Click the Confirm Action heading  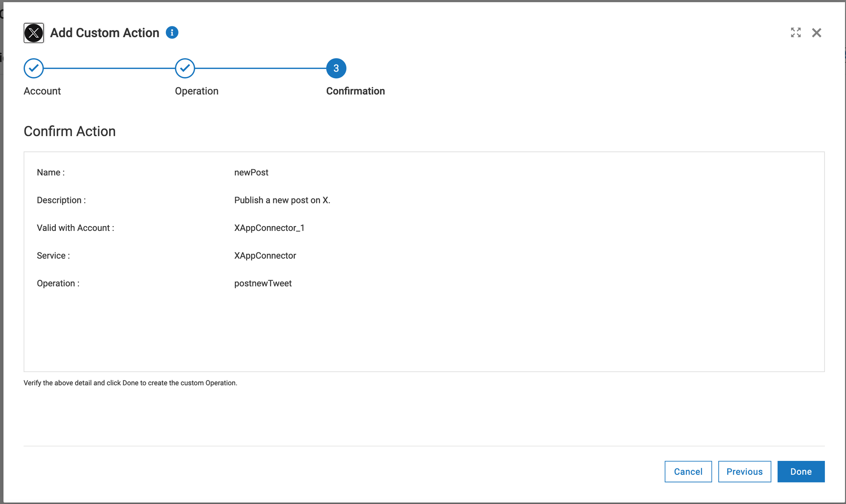[x=70, y=131]
